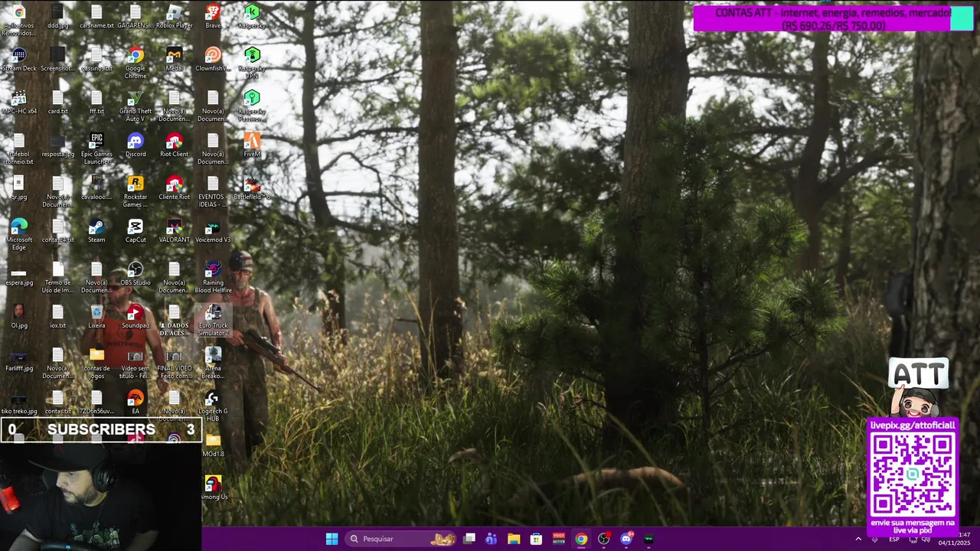Select the card.txt file

coord(57,103)
